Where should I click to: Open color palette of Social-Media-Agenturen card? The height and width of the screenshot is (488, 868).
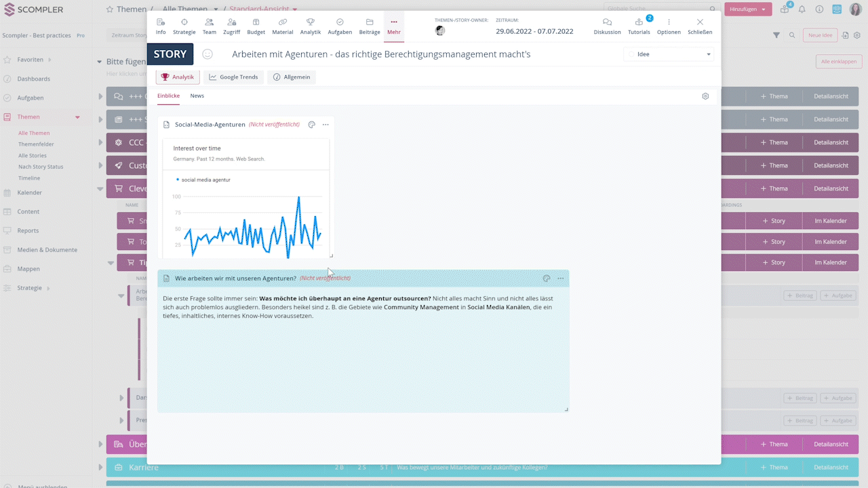[x=312, y=125]
